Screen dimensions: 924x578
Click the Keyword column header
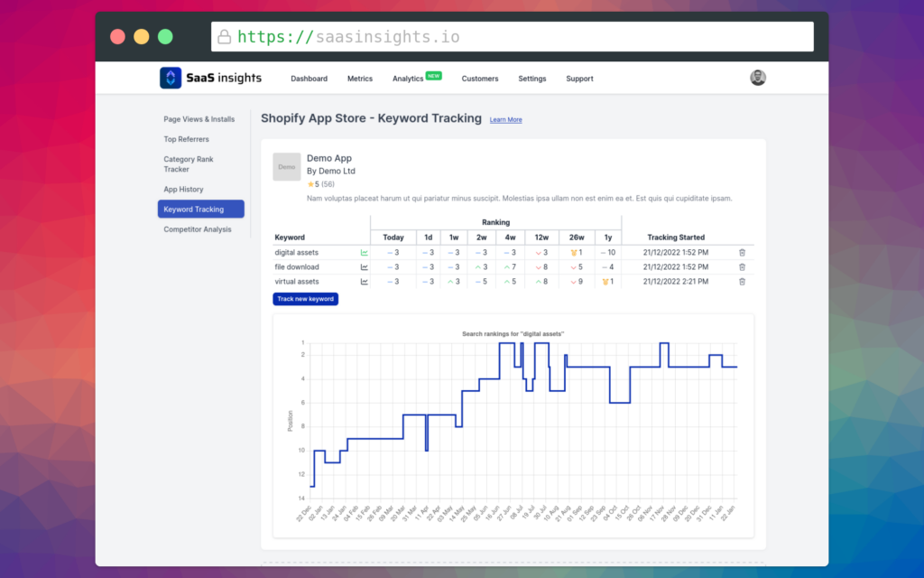(x=290, y=238)
